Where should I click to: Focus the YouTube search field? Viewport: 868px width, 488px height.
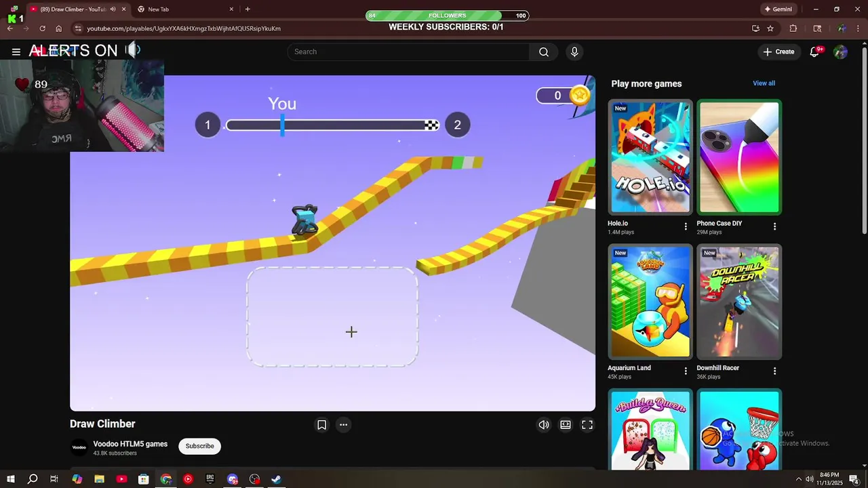coord(409,52)
